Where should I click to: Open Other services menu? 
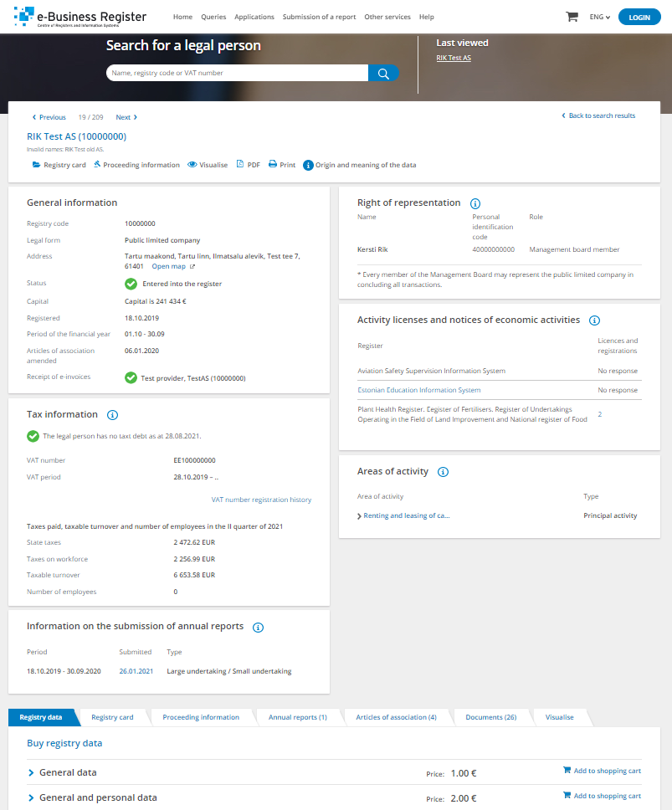[387, 17]
